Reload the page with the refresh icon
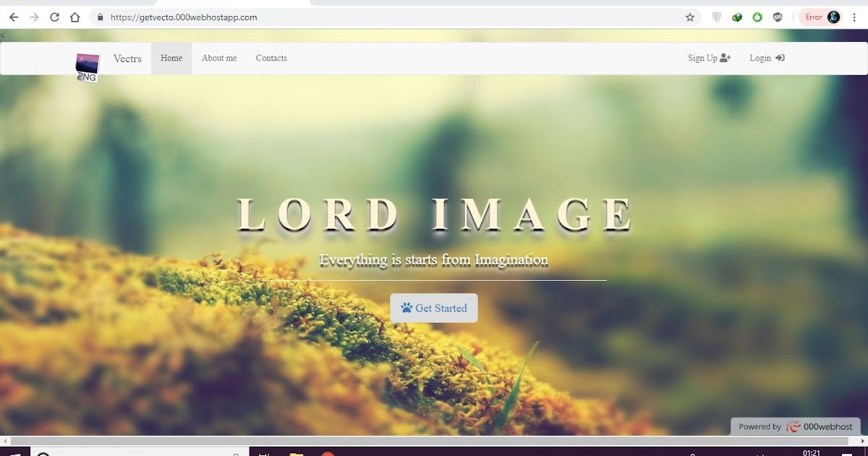The width and height of the screenshot is (868, 456). (x=54, y=17)
